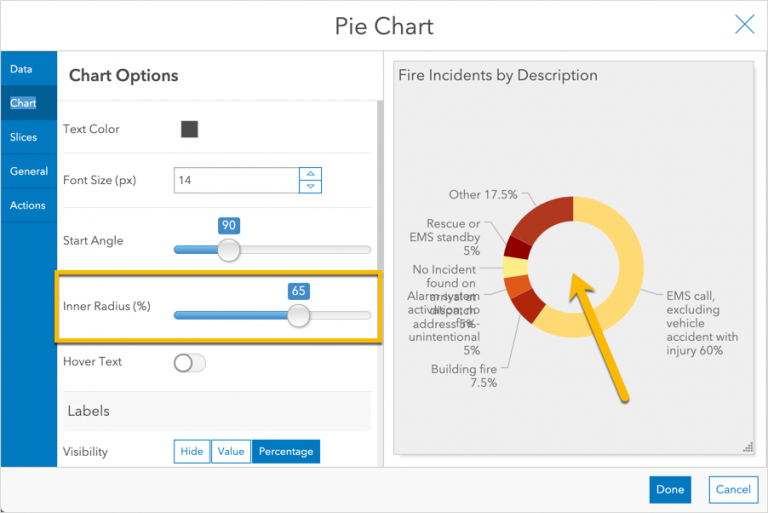Go to the Actions tab
The width and height of the screenshot is (768, 513).
click(28, 205)
